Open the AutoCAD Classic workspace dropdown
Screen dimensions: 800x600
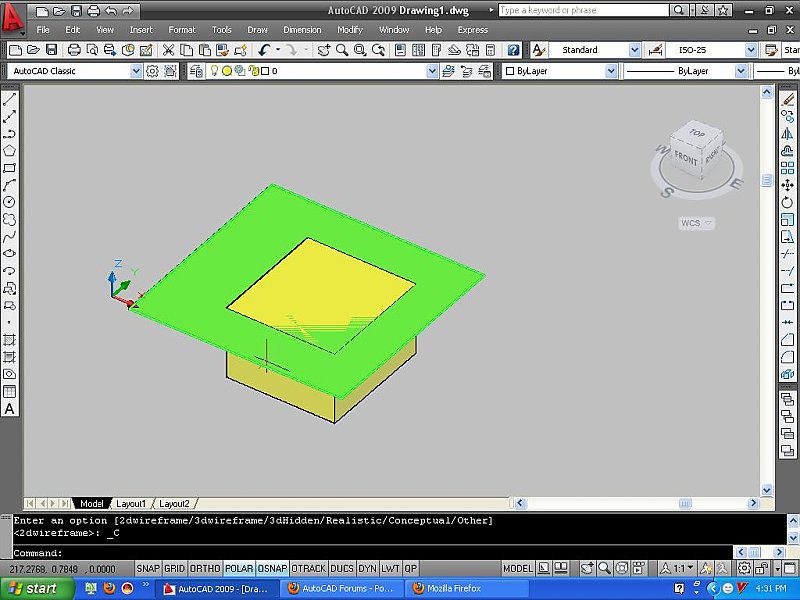136,72
